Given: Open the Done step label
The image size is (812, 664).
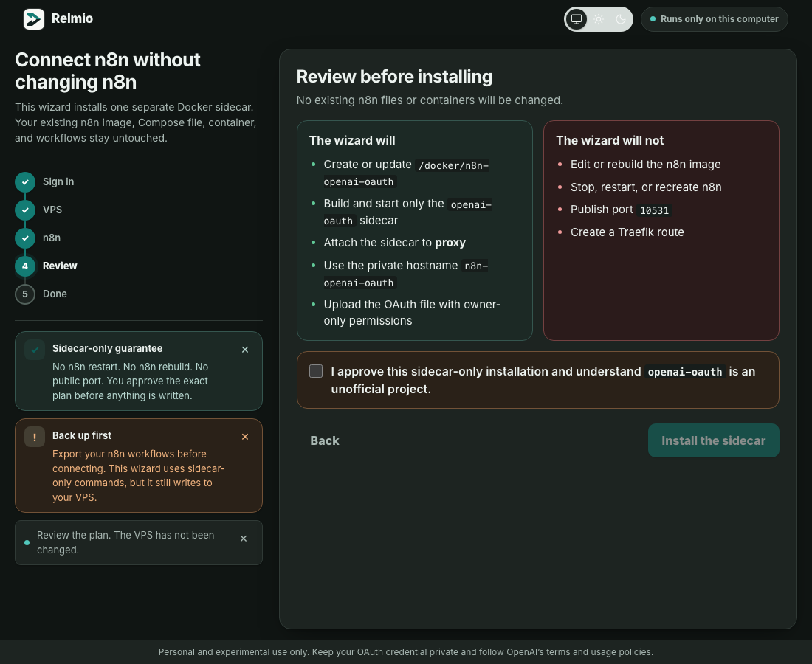Looking at the screenshot, I should point(55,294).
